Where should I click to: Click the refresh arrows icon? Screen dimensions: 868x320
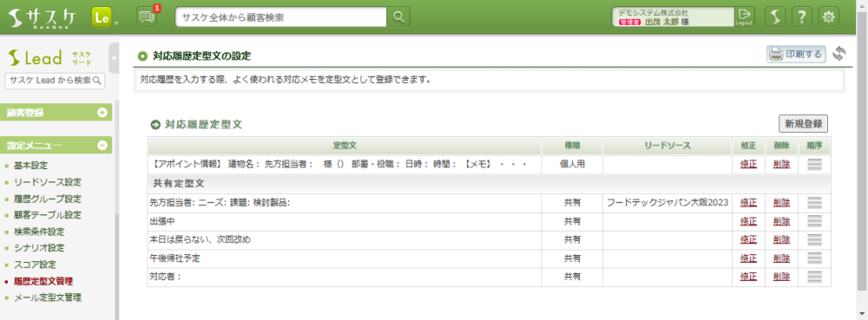[839, 54]
